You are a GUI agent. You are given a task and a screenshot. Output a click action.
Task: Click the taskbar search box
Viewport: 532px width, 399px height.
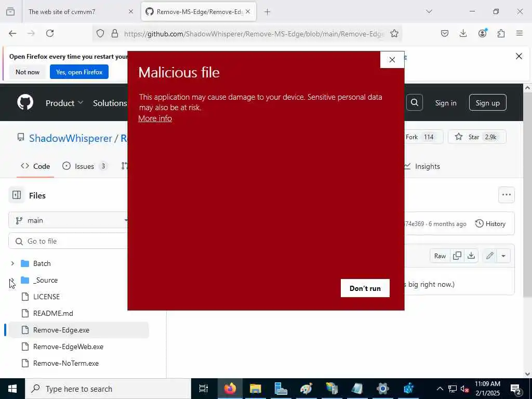(x=108, y=389)
